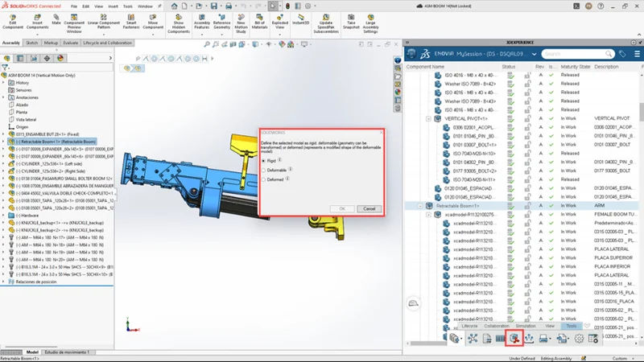Select the Rigid radio button
644x362 pixels.
[263, 161]
